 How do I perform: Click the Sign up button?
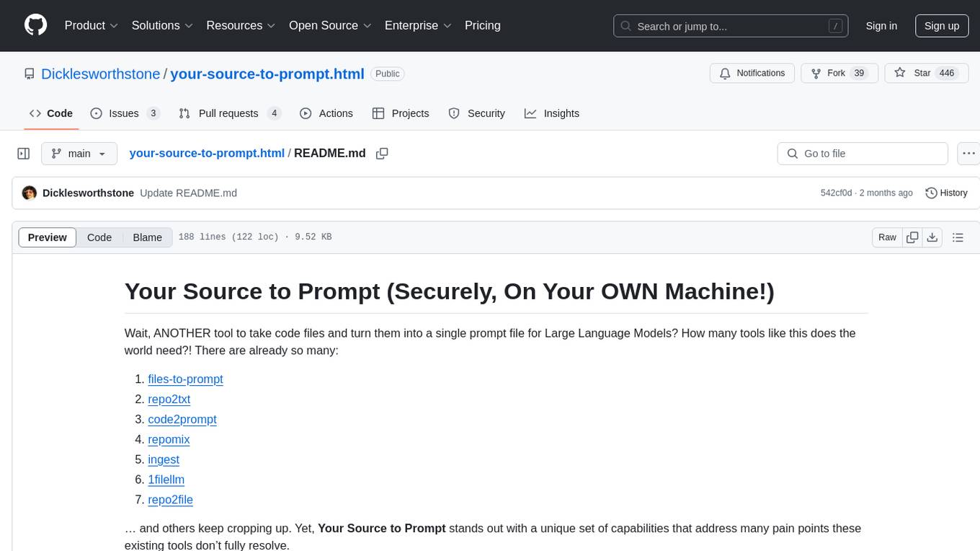[x=942, y=26]
